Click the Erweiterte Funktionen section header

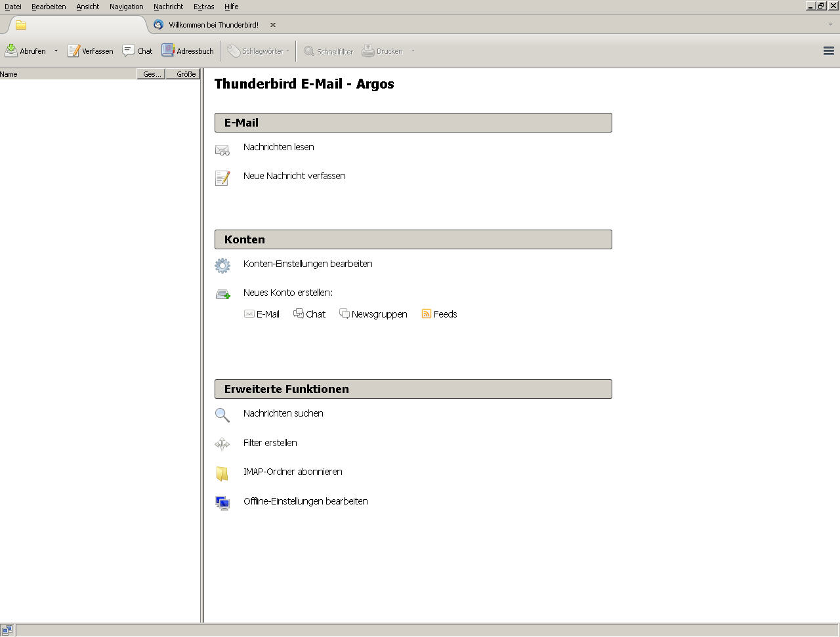pos(413,389)
